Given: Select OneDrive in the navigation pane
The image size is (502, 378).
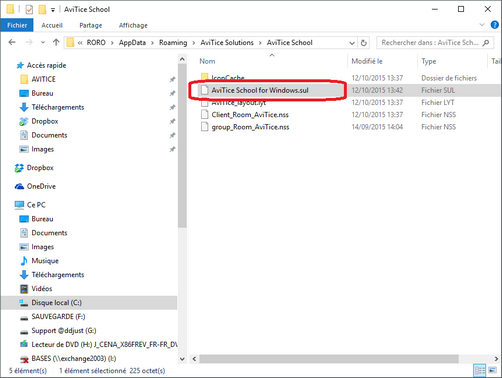Looking at the screenshot, I should click(41, 186).
